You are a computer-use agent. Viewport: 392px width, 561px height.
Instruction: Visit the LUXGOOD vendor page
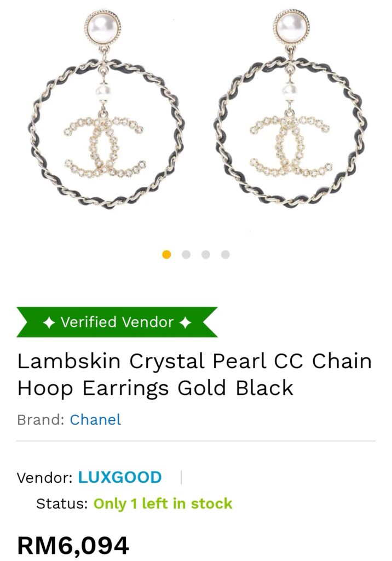(120, 477)
